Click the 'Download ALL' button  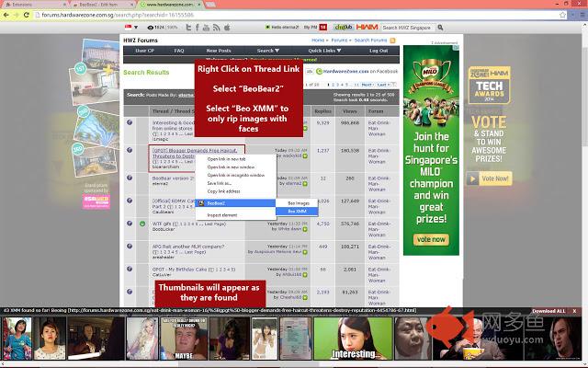(x=551, y=311)
